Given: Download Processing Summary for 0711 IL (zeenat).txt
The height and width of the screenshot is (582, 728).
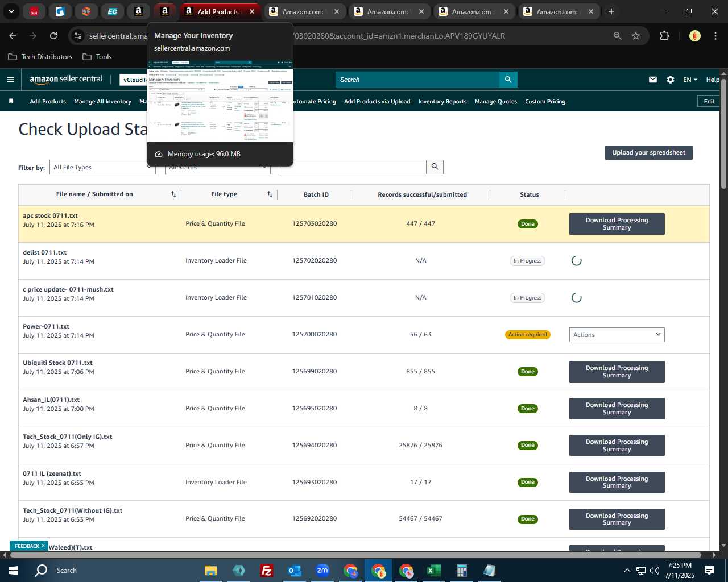Looking at the screenshot, I should tap(617, 482).
